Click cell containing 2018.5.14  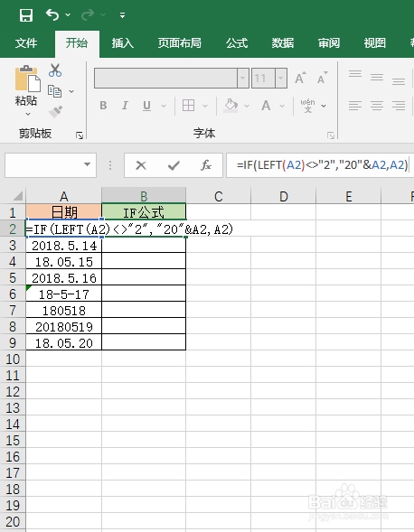coord(64,246)
